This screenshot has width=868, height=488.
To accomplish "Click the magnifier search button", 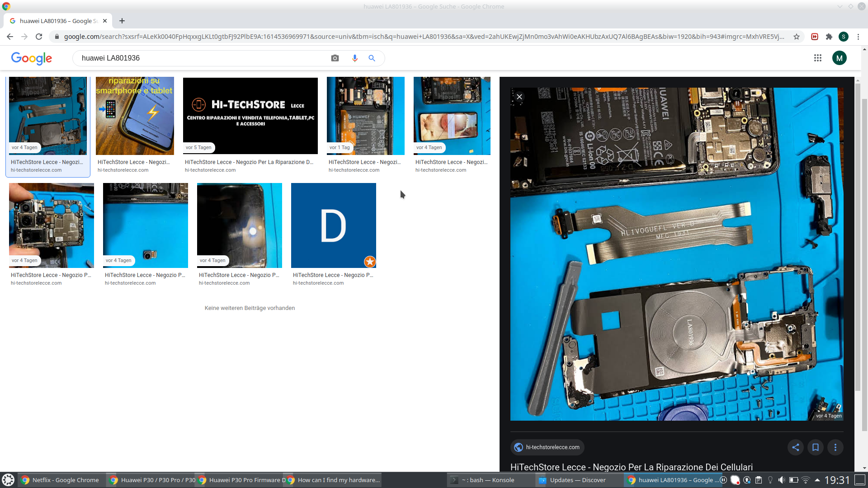I will [372, 58].
